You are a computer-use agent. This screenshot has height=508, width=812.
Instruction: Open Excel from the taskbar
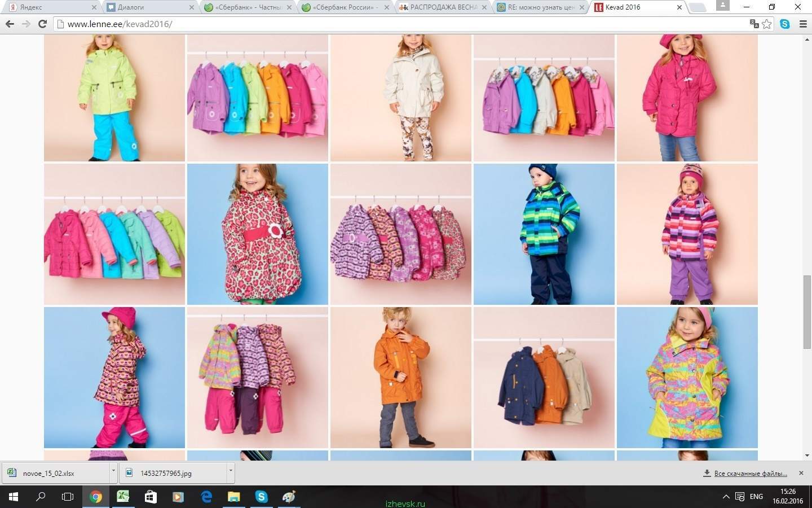(123, 497)
